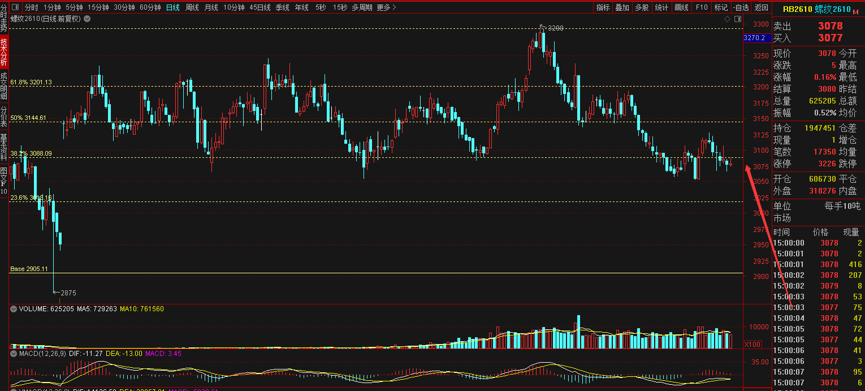Click the 返回 back button

761,8
